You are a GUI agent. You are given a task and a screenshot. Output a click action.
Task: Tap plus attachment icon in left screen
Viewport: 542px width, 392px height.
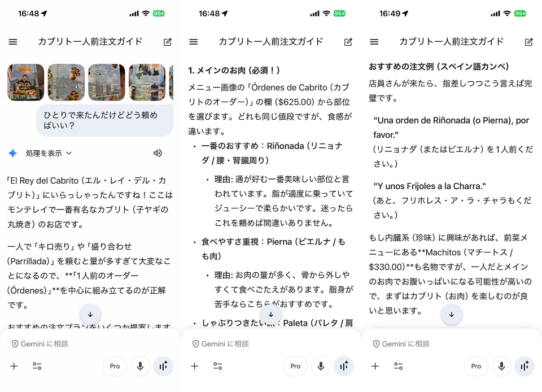pos(14,366)
